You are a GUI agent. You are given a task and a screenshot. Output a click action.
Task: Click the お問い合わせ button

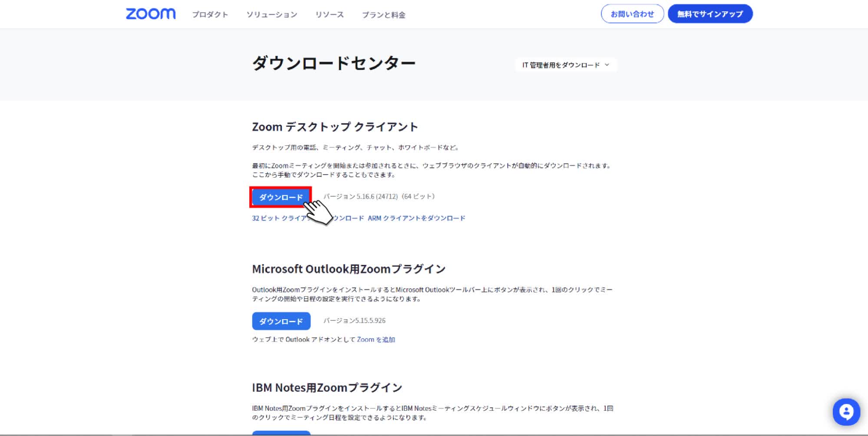pyautogui.click(x=632, y=14)
